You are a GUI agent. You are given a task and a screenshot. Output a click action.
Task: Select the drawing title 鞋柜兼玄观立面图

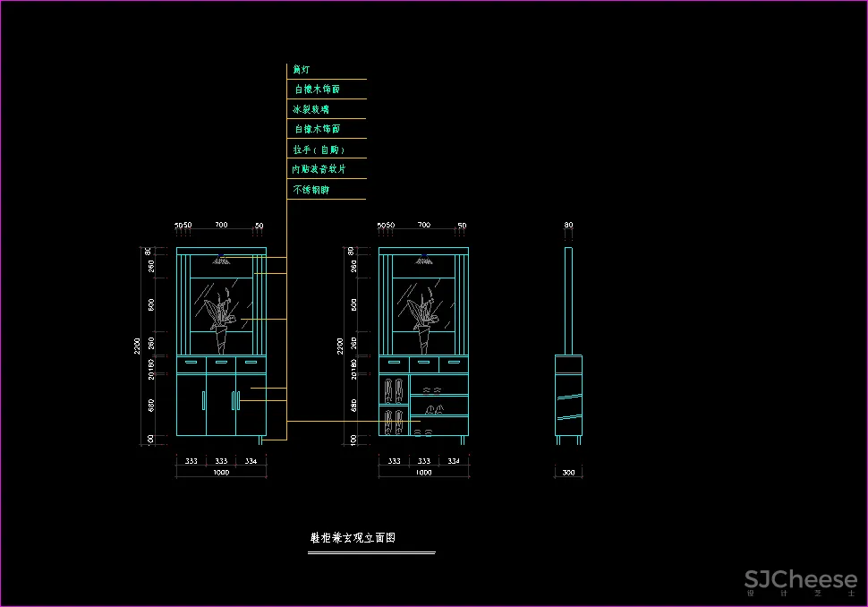pos(353,538)
